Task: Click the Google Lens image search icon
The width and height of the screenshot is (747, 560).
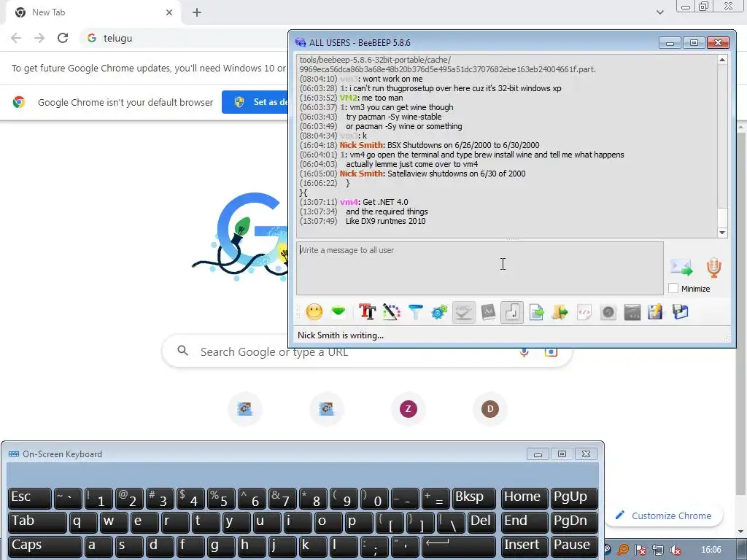Action: [551, 352]
